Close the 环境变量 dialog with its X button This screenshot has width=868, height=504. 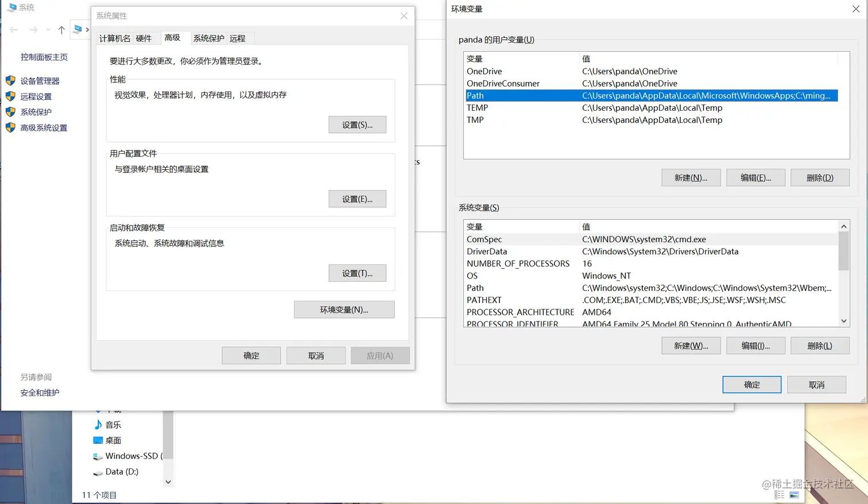(855, 9)
